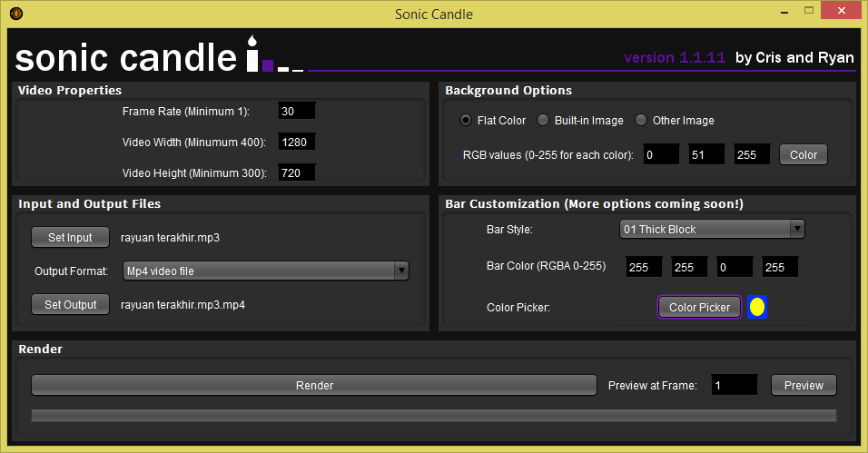The width and height of the screenshot is (868, 453).
Task: Edit the background red value field 0
Action: point(661,154)
